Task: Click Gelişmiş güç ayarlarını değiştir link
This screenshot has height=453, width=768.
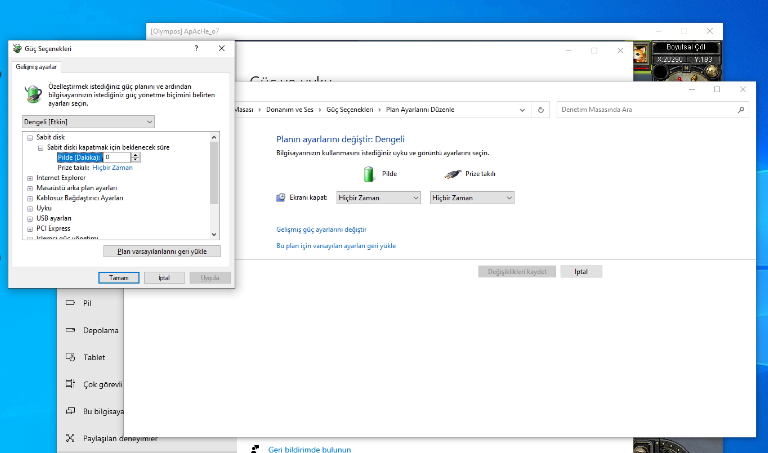Action: click(321, 229)
